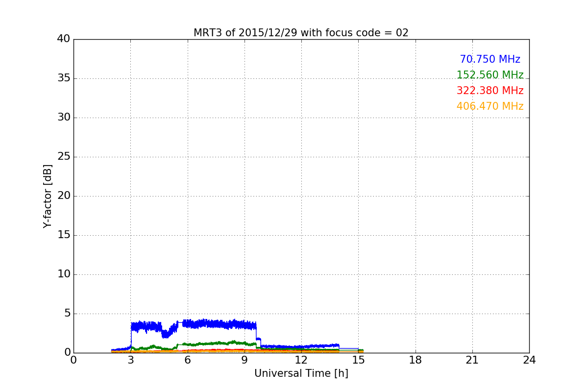This screenshot has width=588, height=392.
Task: Click x-axis tick label 6
Action: pyautogui.click(x=187, y=360)
